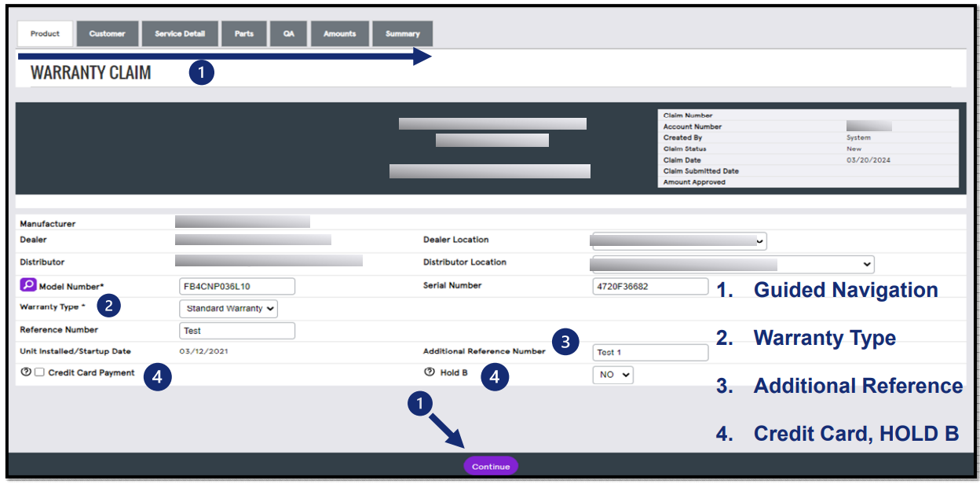Click the Reference Number text field
Viewport: 980px width, 484px height.
[x=237, y=331]
